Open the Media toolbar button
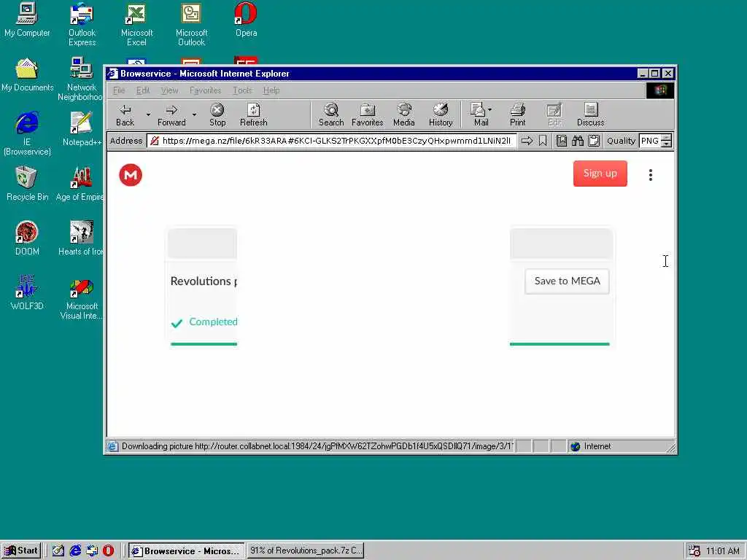This screenshot has width=747, height=560. 404,115
